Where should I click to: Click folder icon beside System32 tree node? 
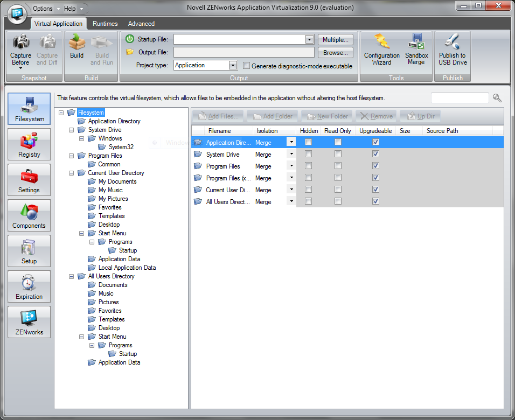tap(102, 147)
